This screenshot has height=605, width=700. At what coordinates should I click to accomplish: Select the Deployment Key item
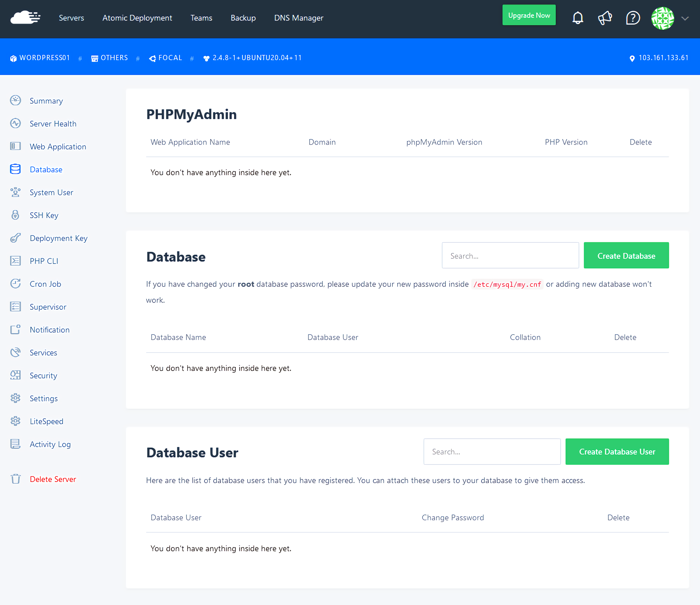pyautogui.click(x=58, y=238)
